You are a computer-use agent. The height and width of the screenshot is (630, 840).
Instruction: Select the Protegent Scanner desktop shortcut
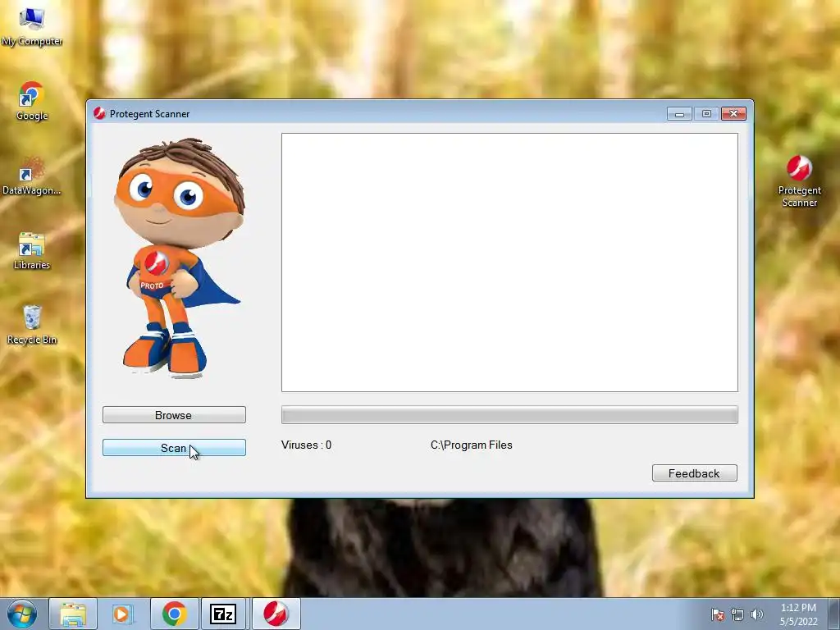(799, 181)
